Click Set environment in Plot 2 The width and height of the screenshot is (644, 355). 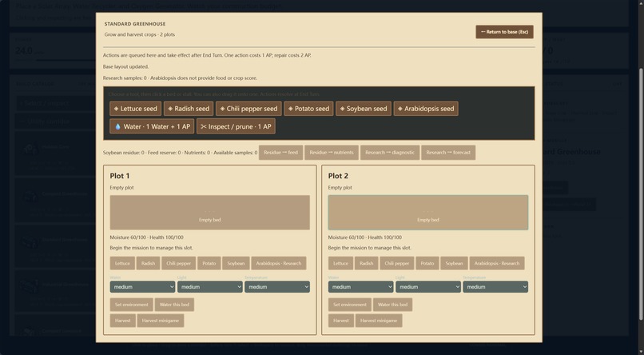(x=350, y=305)
